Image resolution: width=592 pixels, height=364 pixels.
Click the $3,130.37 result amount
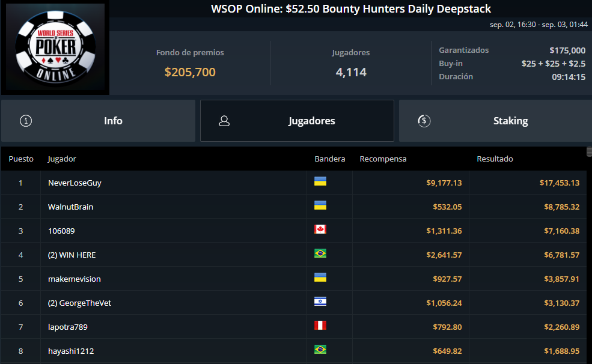tap(562, 303)
